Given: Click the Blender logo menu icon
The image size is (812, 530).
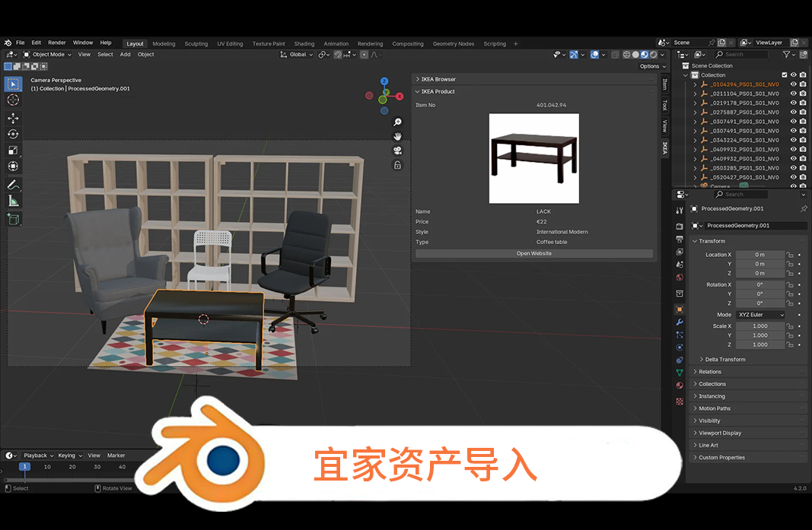Looking at the screenshot, I should (8, 43).
